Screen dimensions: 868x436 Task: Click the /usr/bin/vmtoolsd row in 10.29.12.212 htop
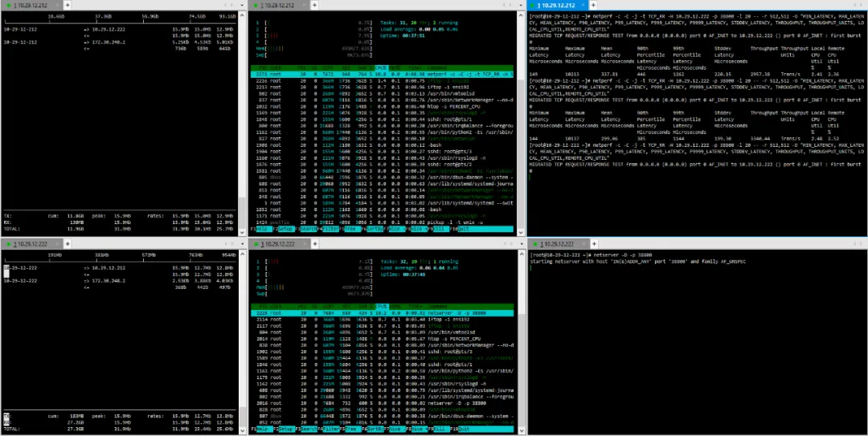click(x=382, y=93)
